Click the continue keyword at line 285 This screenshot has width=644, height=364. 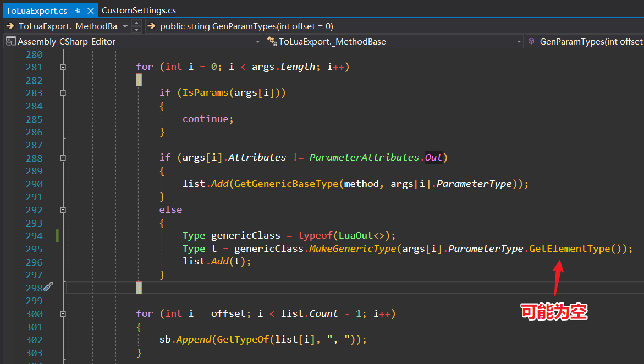coord(205,119)
